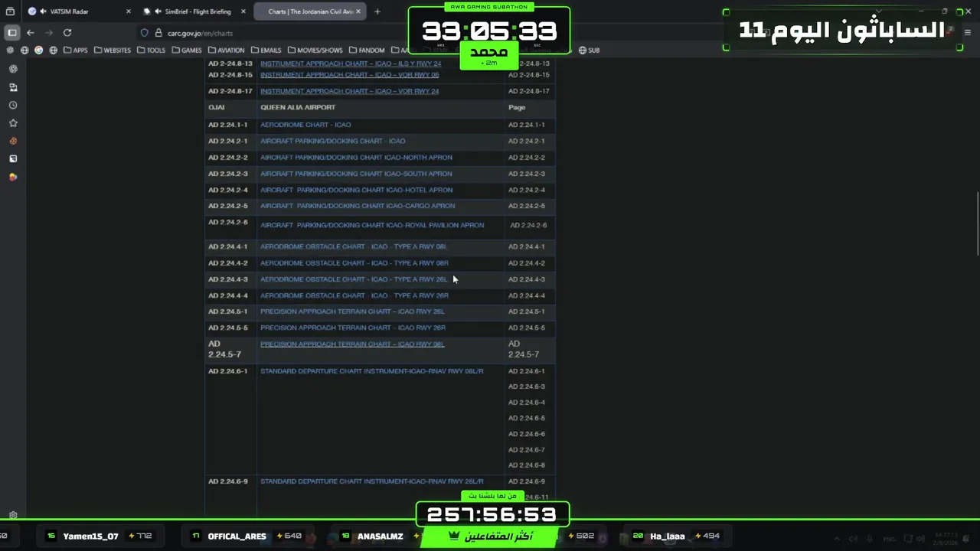This screenshot has height=551, width=980.
Task: Click the multicolored sidebar icon below cookie
Action: pos(13,177)
